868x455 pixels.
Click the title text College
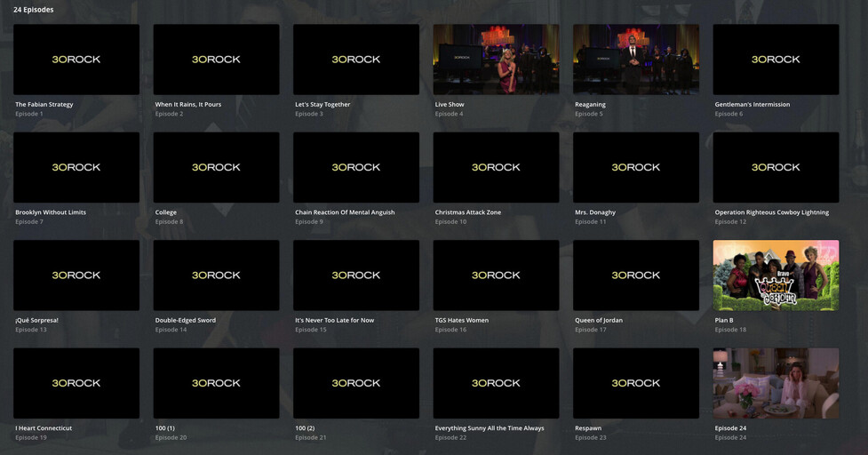pyautogui.click(x=166, y=212)
